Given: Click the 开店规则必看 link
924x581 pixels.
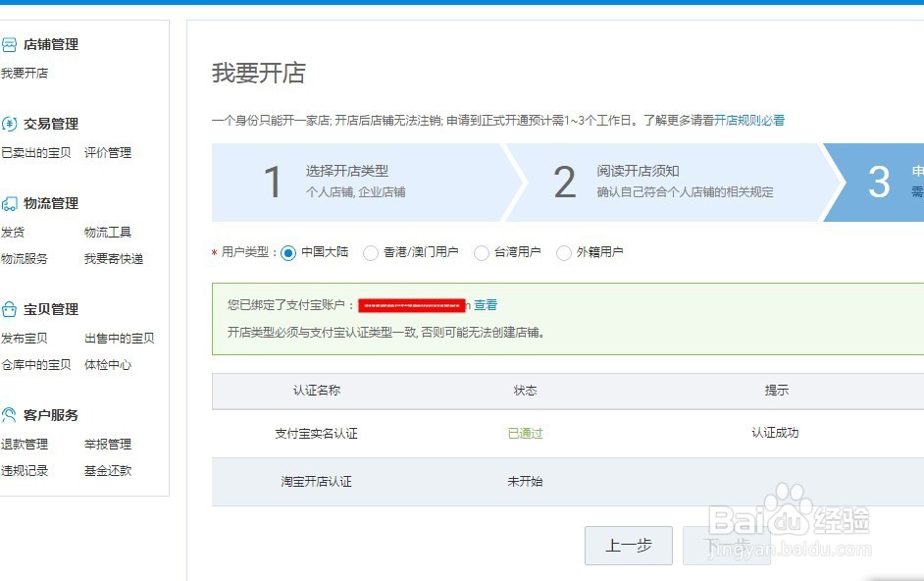Looking at the screenshot, I should point(749,121).
